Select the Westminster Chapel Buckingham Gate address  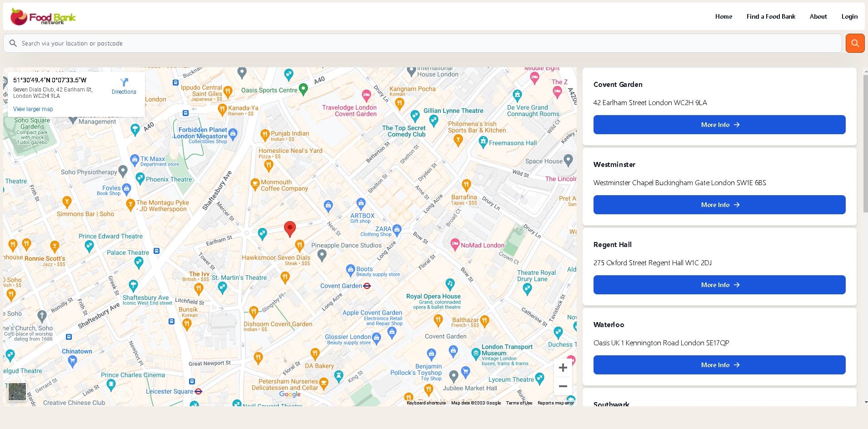[680, 183]
